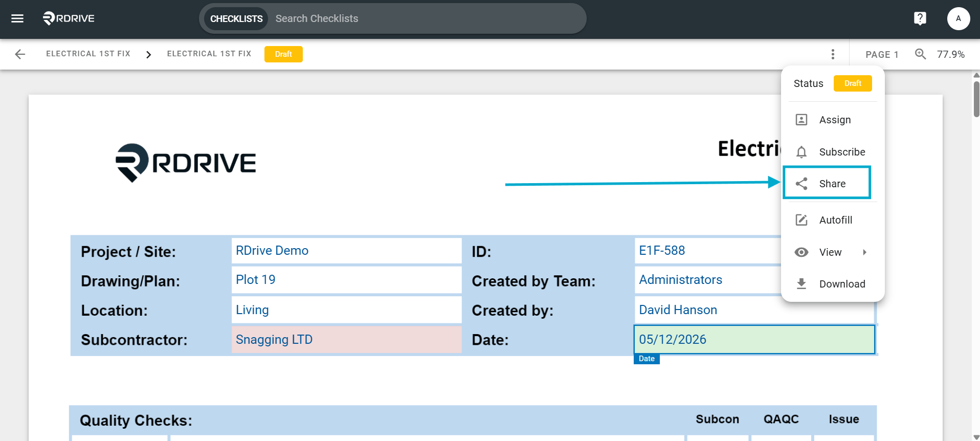
Task: Select the Autofill menu entry label
Action: click(836, 220)
